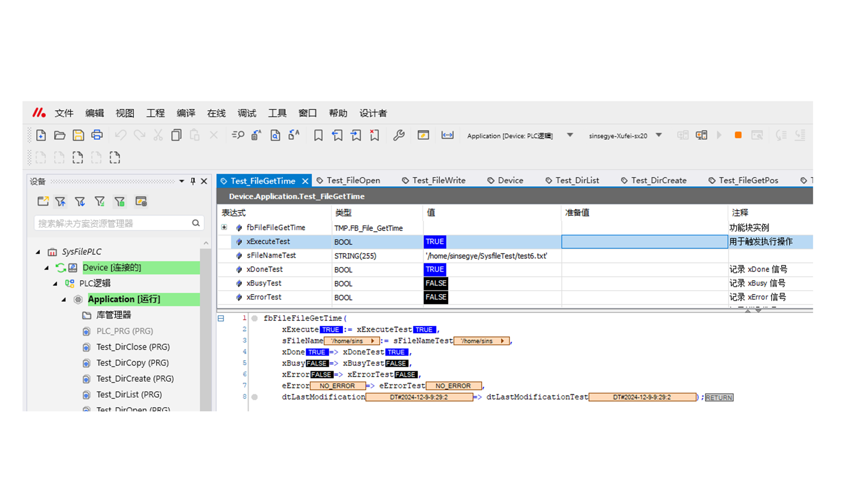
Task: Toggle bookmark with the bookmark icon
Action: [318, 135]
